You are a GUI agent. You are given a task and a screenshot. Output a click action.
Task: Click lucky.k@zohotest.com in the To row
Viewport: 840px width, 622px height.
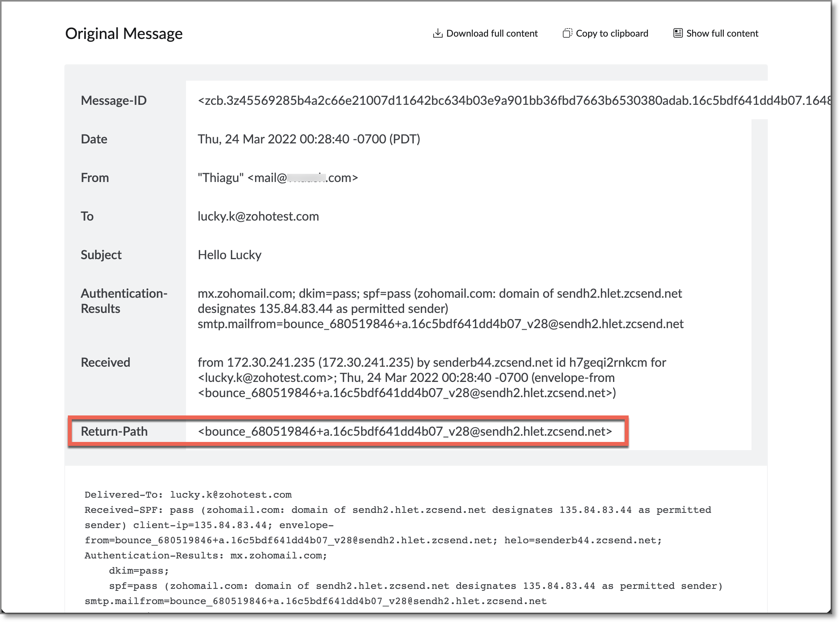tap(258, 216)
